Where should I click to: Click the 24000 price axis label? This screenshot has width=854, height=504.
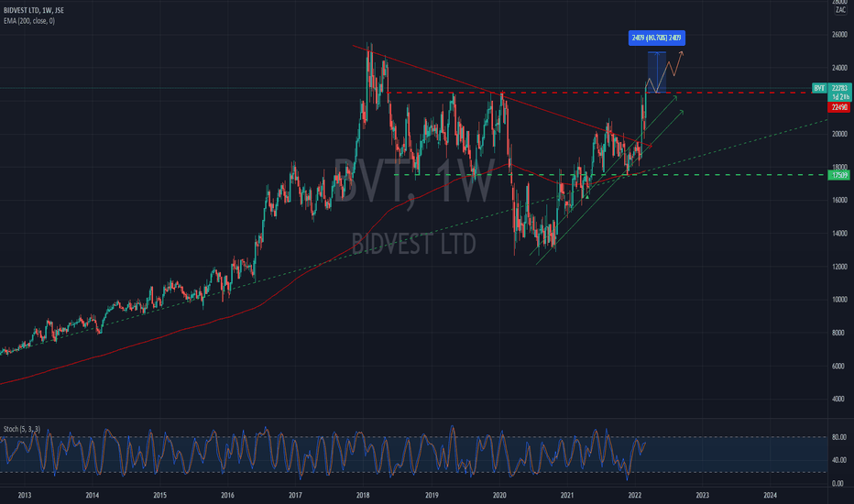tap(839, 68)
